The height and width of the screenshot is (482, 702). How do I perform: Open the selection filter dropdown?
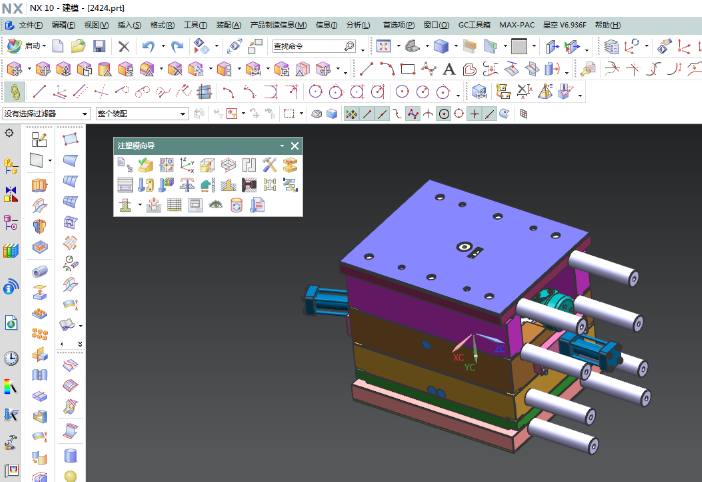click(46, 114)
